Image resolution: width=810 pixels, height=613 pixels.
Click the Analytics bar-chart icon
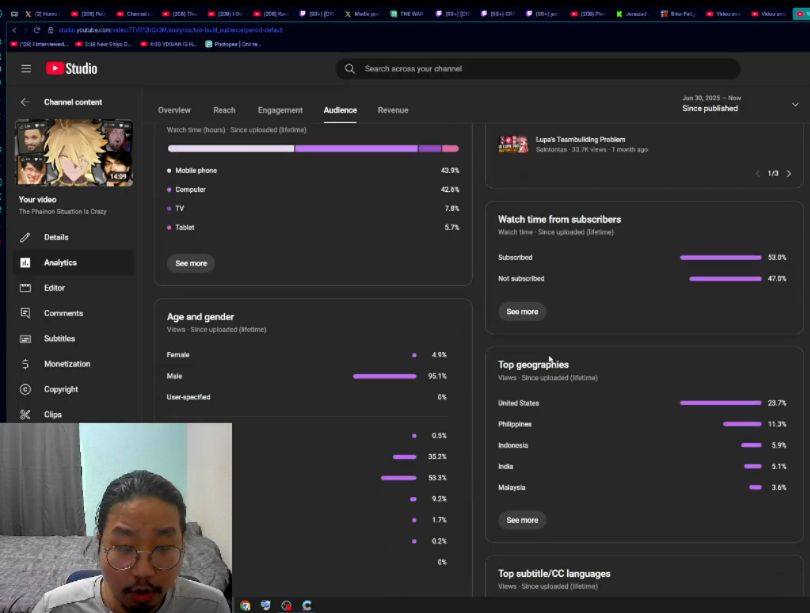coord(25,263)
